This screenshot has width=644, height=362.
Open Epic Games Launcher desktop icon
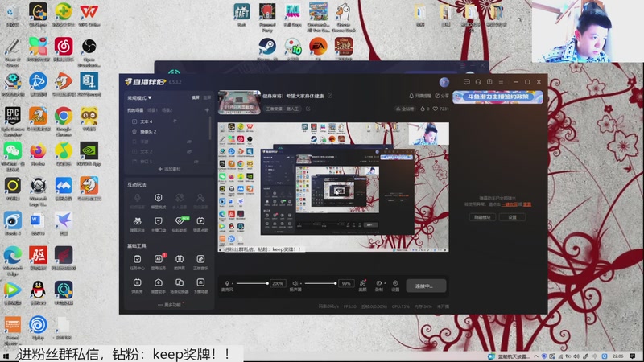(13, 121)
